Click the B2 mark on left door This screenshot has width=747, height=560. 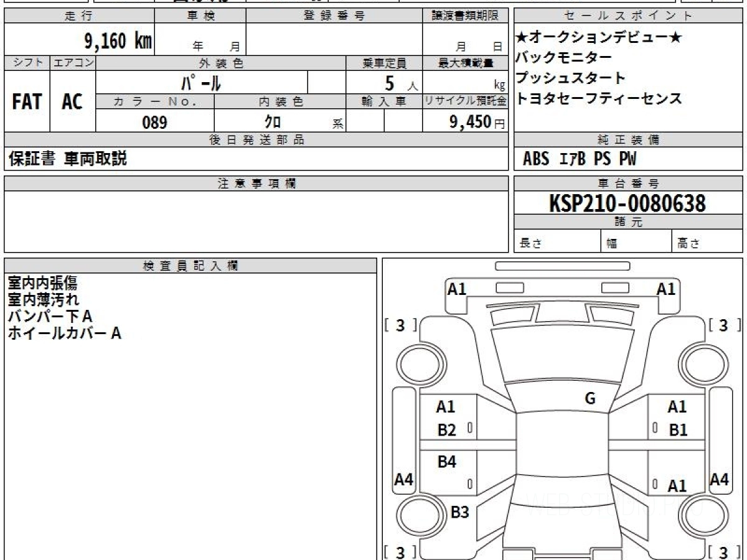[x=446, y=430]
